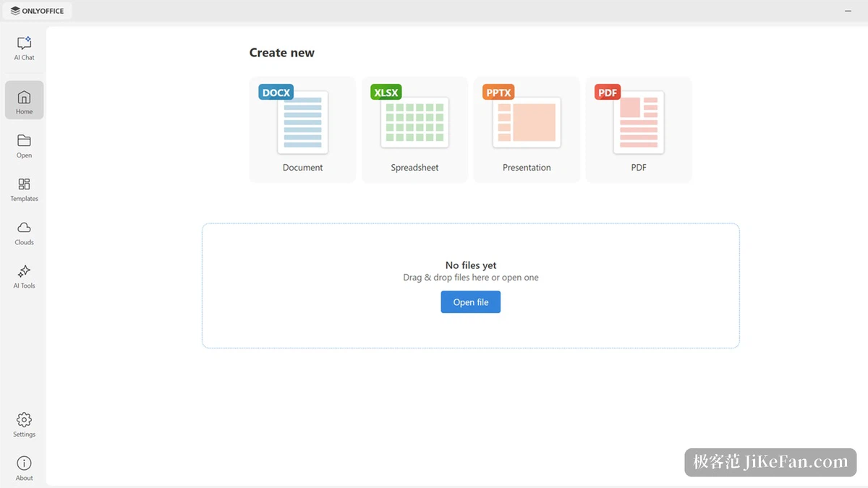Viewport: 868px width, 488px height.
Task: Create a new DOCX Document
Action: click(302, 130)
